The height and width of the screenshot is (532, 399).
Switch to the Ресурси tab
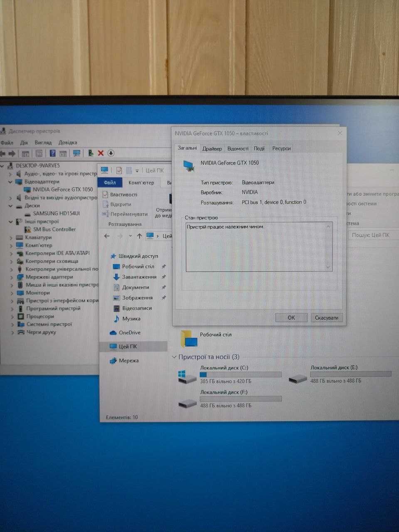click(281, 148)
